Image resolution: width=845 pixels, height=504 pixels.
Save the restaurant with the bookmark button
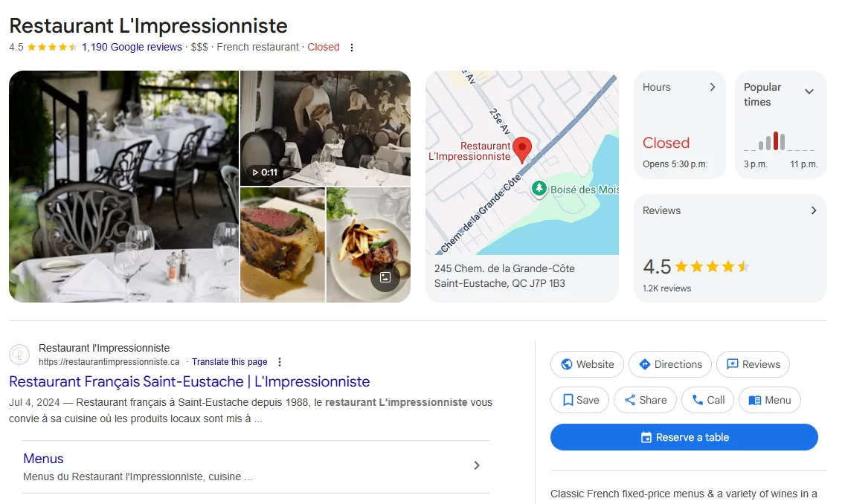pyautogui.click(x=580, y=400)
